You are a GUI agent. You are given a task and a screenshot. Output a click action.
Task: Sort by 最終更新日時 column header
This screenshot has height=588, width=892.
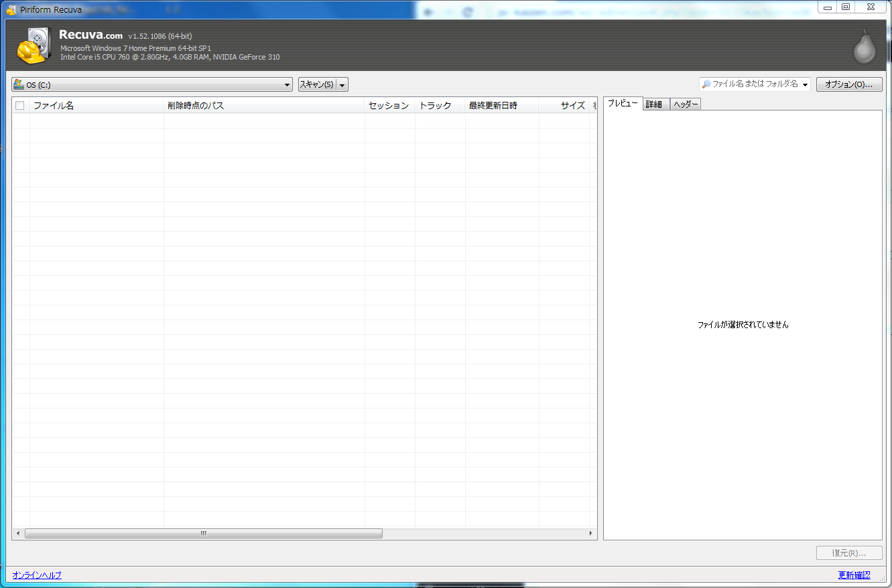502,105
